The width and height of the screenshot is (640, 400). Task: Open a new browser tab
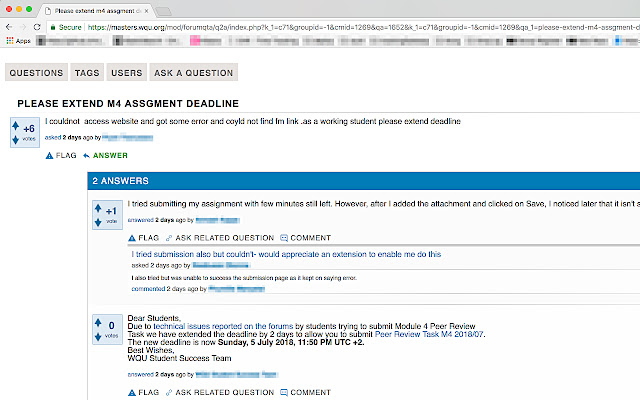coord(163,11)
